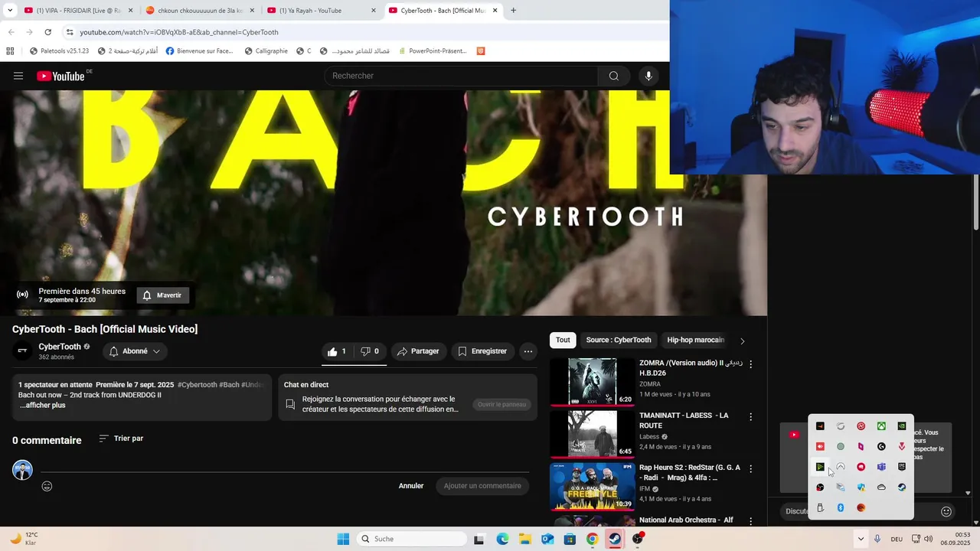Click the search magnifier button
The image size is (980, 551).
point(613,76)
